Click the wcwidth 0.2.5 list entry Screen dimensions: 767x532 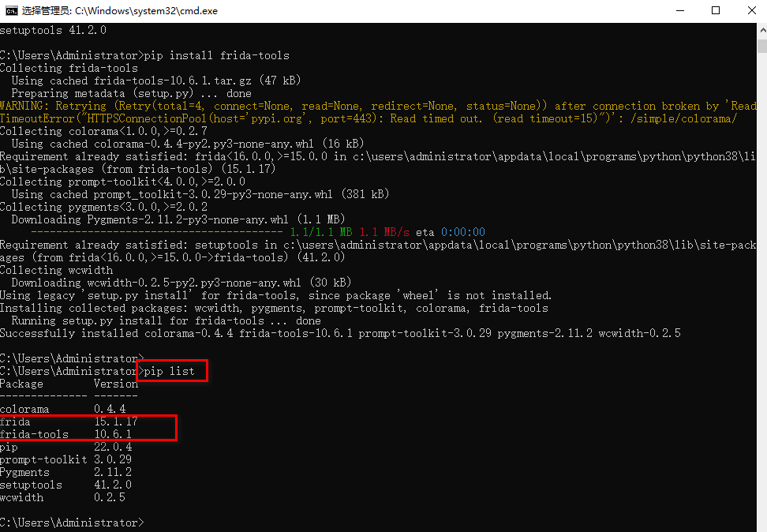click(x=62, y=497)
